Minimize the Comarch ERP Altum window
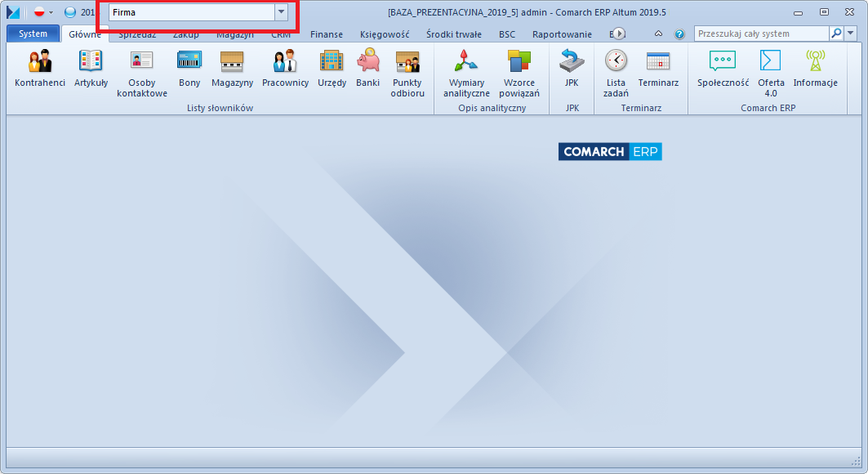This screenshot has width=868, height=474. coord(798,12)
